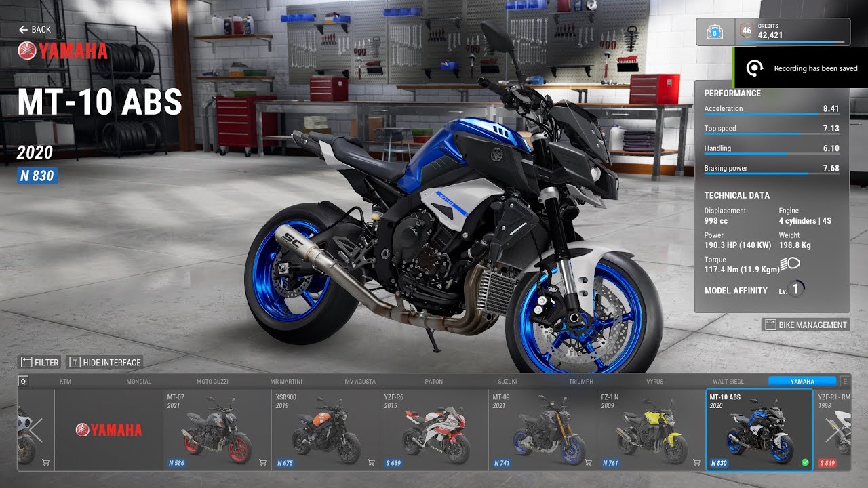Select the MT-09 2021 bike card
The height and width of the screenshot is (488, 868).
[542, 430]
